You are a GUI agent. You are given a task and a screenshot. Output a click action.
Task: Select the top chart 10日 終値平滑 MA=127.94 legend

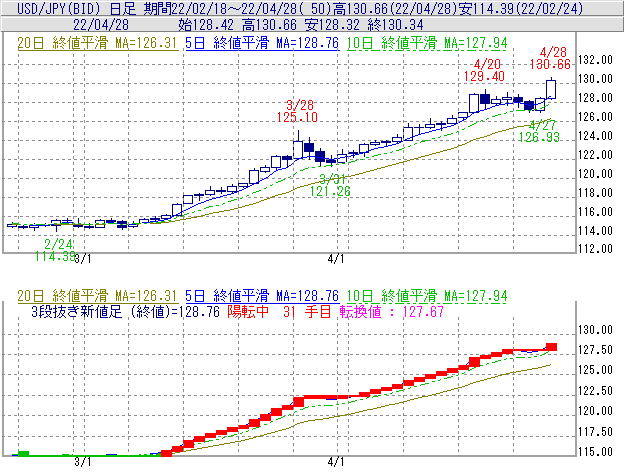pos(427,43)
